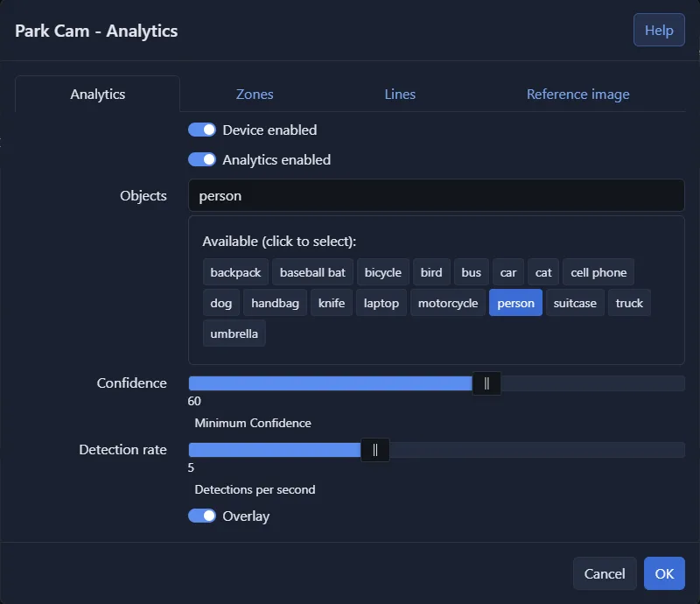This screenshot has height=604, width=700.
Task: Toggle the Analytics enabled switch
Action: pyautogui.click(x=202, y=159)
